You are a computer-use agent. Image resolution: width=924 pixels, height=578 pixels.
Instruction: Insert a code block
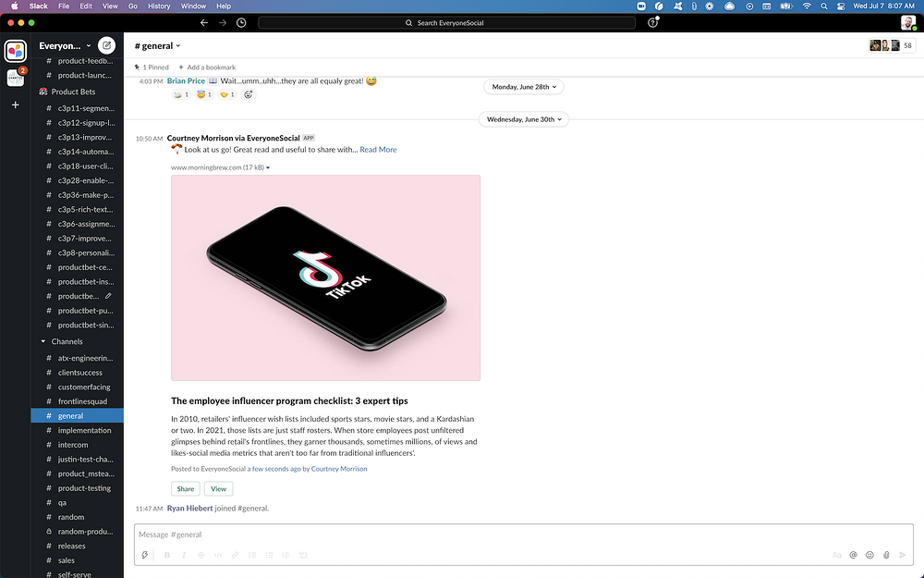[303, 555]
